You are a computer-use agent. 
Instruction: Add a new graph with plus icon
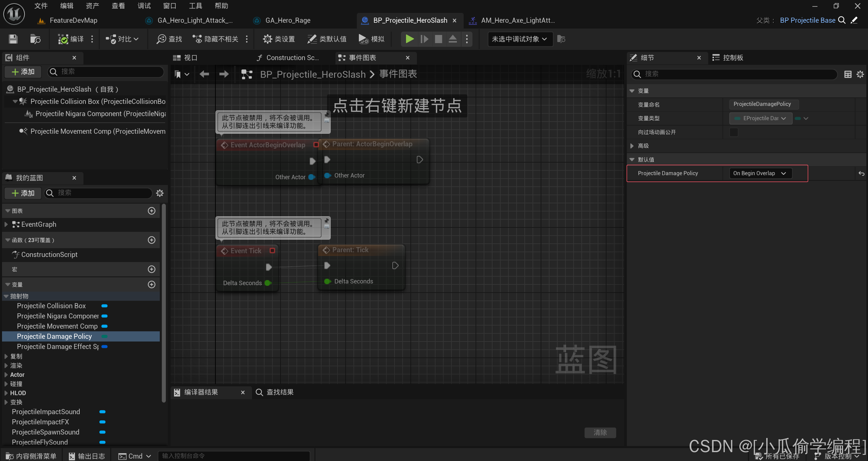pyautogui.click(x=152, y=211)
